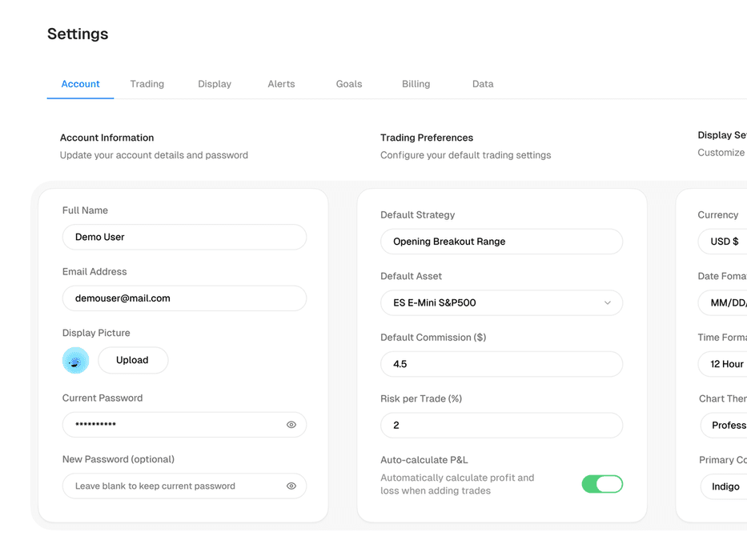
Task: Open the Display tab
Action: [215, 84]
